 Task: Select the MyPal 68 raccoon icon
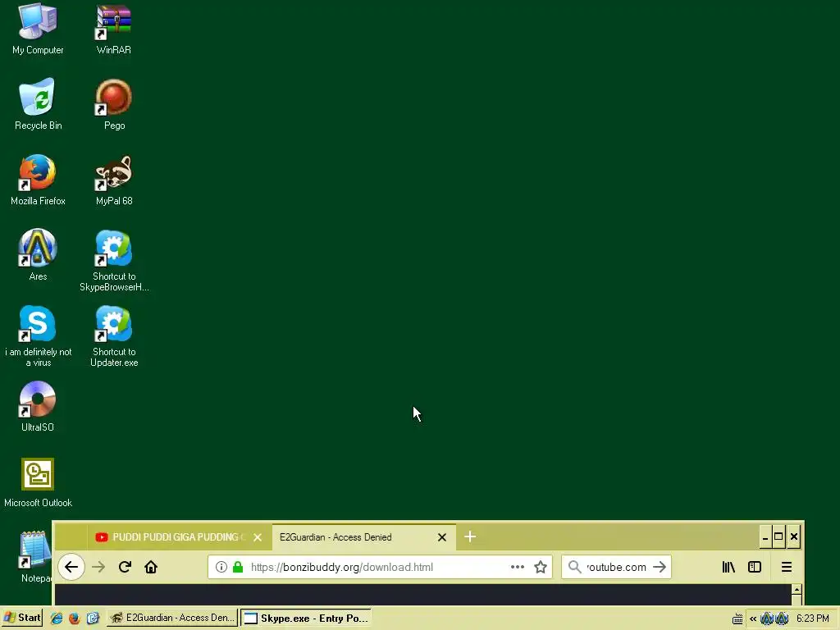click(113, 180)
